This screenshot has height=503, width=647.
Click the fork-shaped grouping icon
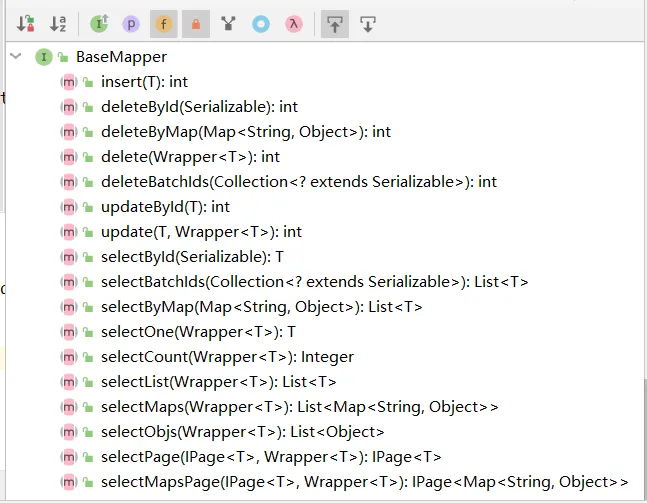229,22
